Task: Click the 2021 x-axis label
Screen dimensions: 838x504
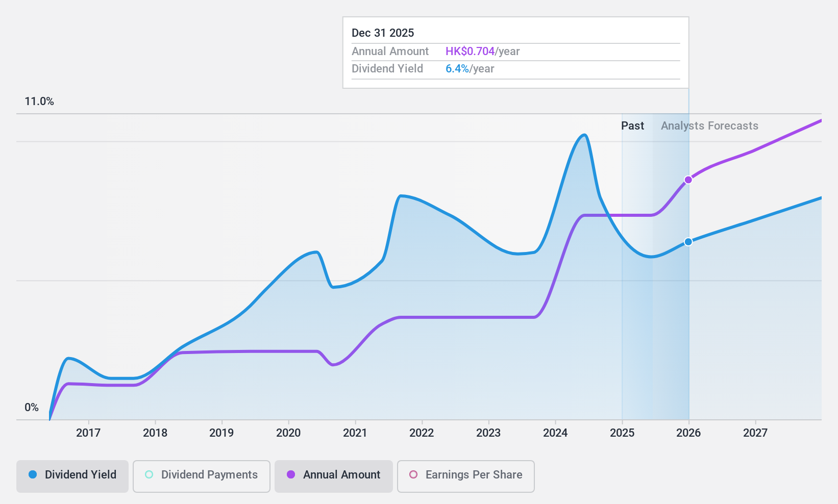Action: (x=355, y=433)
